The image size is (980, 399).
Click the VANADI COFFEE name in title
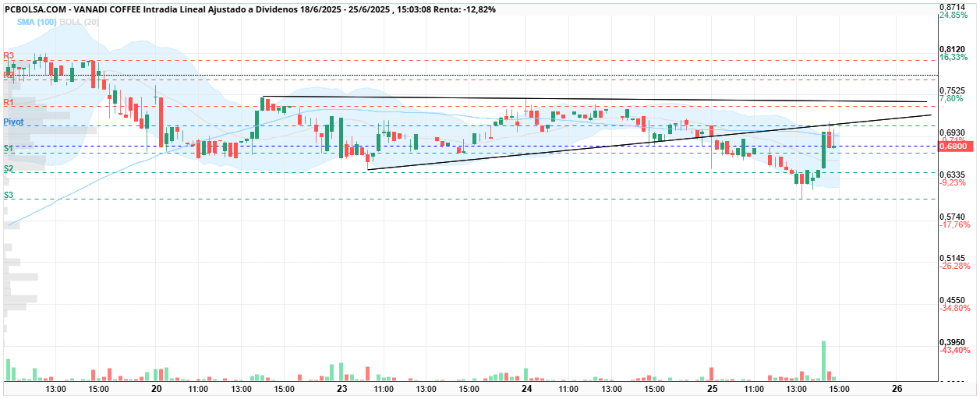tap(108, 9)
